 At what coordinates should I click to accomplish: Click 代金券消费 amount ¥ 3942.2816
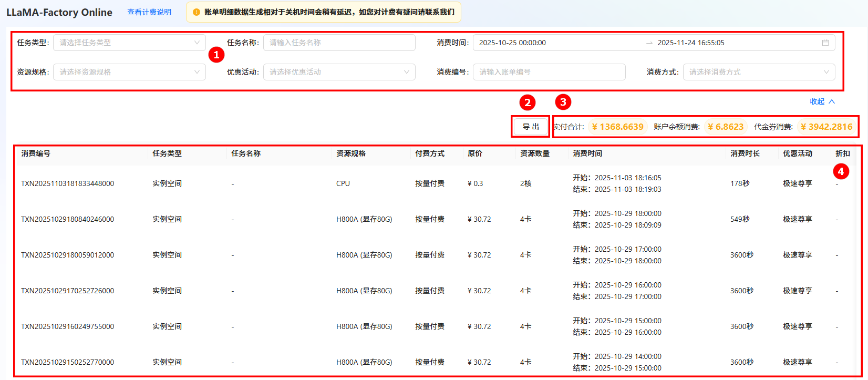click(827, 127)
